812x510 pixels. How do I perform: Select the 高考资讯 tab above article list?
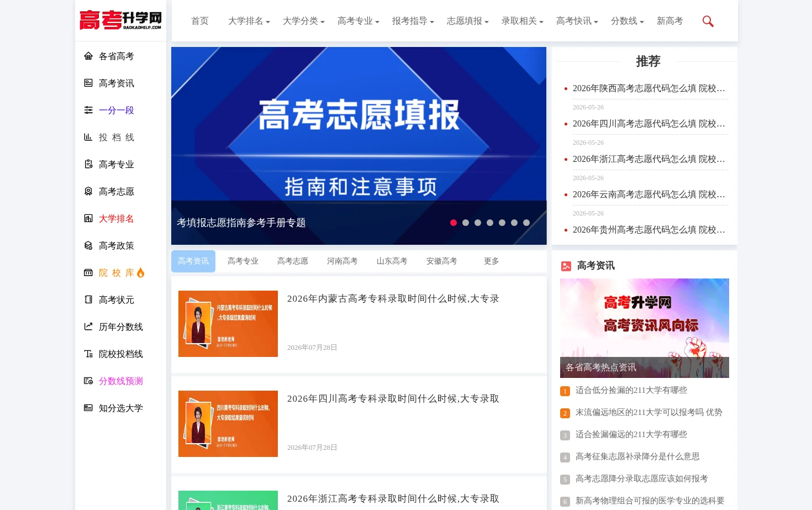click(x=193, y=261)
